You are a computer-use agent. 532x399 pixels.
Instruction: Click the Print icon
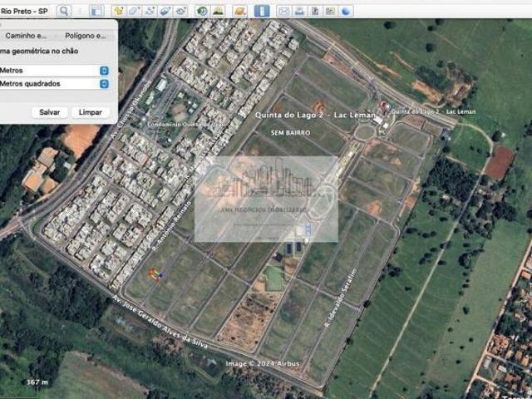coord(299,11)
